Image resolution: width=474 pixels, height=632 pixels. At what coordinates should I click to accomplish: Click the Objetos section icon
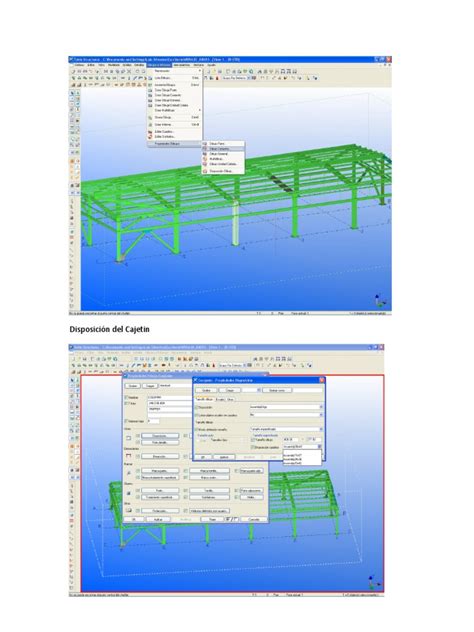129,493
